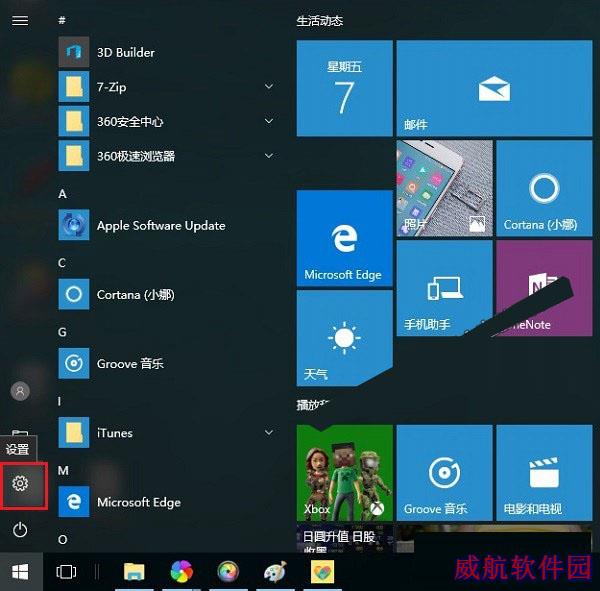The height and width of the screenshot is (591, 600).
Task: Open the OneNote tile
Action: [544, 288]
